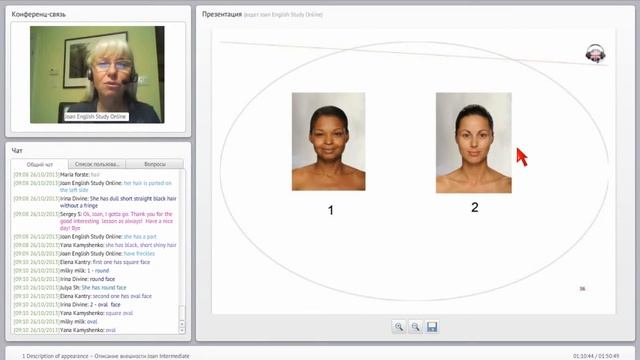
Task: Click Yana's 'she has black, short shiny hair' message
Action: pos(141,245)
